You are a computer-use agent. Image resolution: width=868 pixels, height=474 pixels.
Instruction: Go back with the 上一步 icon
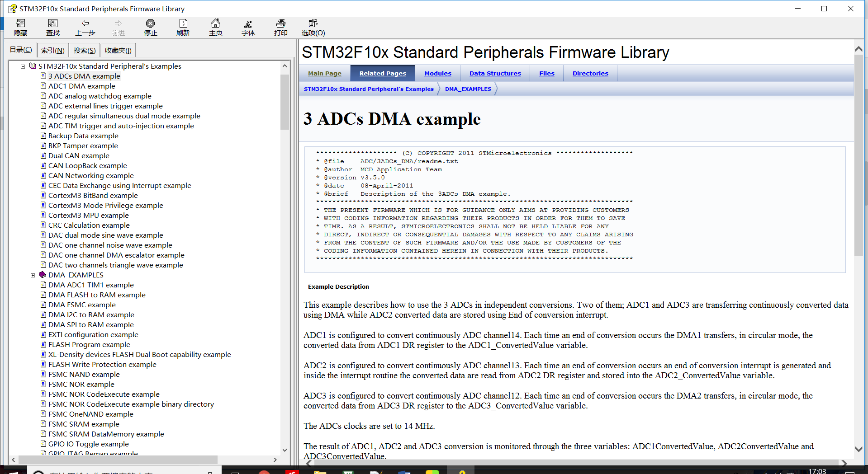[x=85, y=23]
